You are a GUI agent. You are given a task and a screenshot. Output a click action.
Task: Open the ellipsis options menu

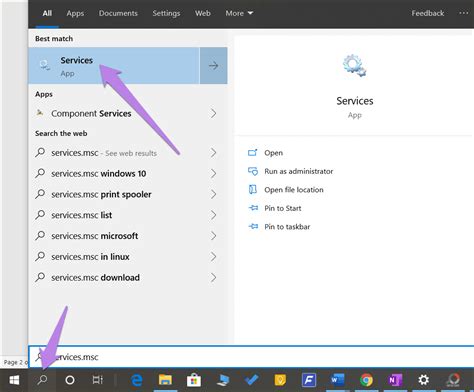464,13
